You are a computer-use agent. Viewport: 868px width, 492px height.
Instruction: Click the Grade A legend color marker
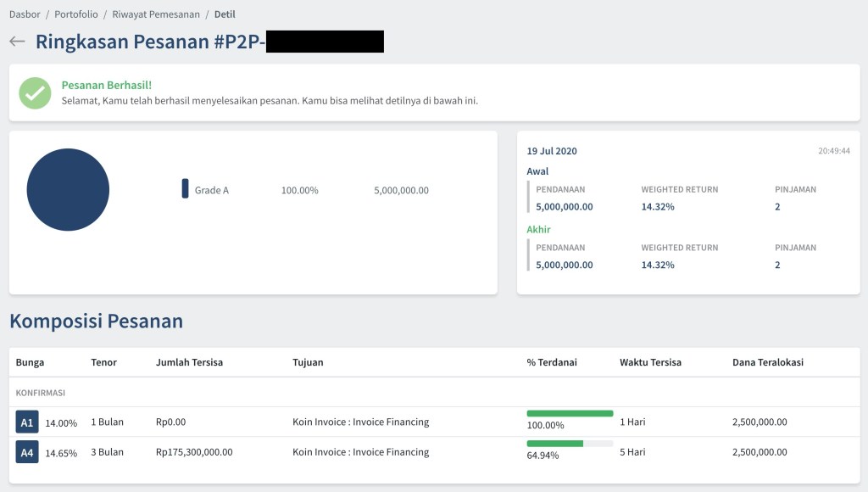point(185,189)
